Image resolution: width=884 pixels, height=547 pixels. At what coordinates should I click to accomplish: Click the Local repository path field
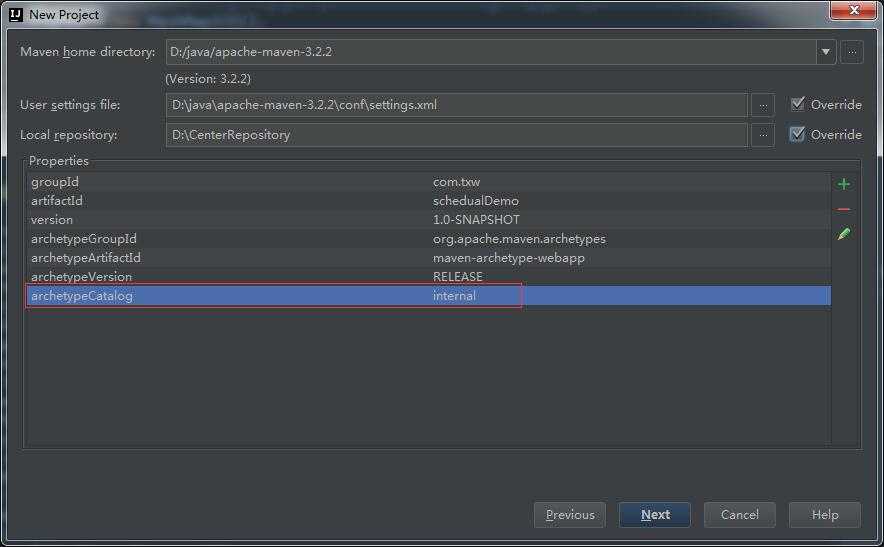(457, 135)
